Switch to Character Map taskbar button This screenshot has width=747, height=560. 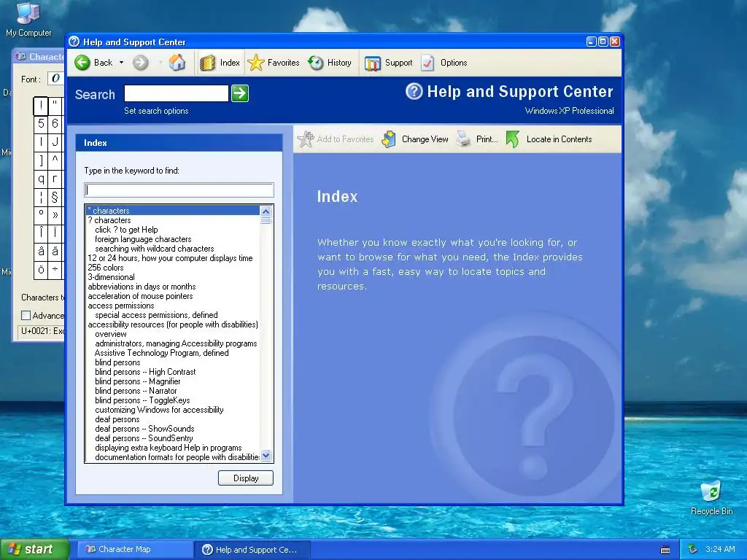pos(135,550)
